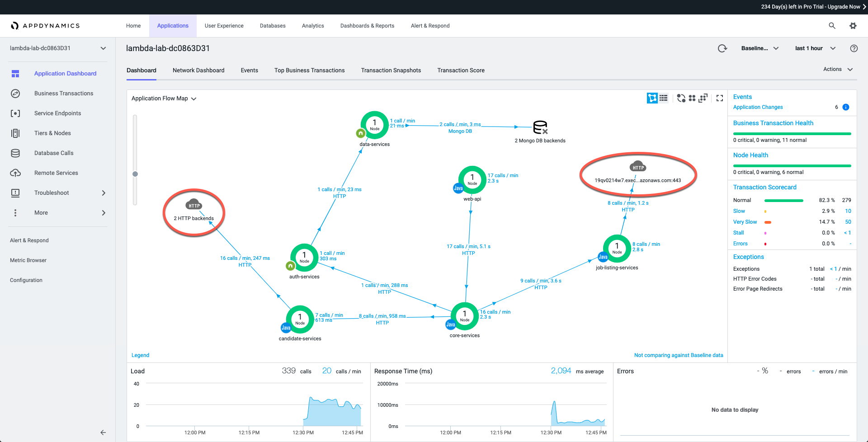
Task: Open the search icon in top bar
Action: click(832, 26)
